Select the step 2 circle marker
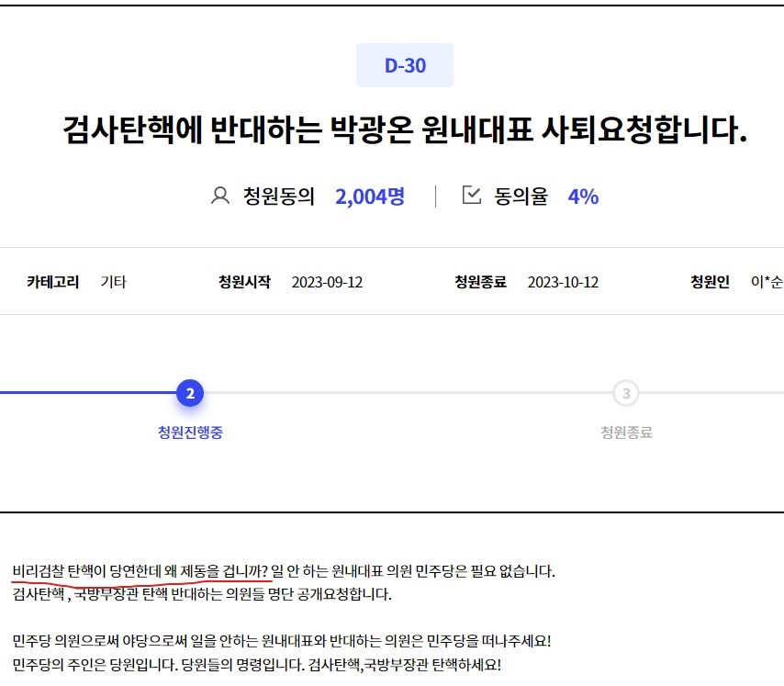Viewport: 784px width, 686px height. point(190,394)
